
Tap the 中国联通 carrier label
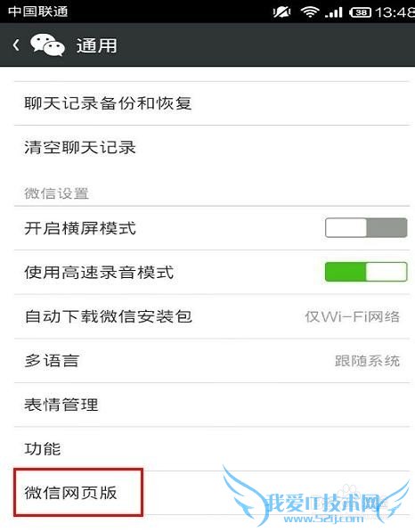click(37, 12)
